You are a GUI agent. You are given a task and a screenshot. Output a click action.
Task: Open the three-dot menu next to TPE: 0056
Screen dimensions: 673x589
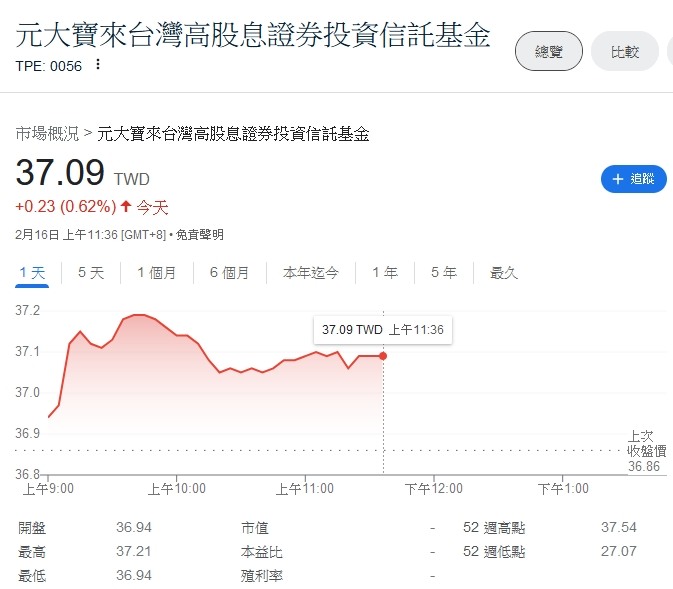point(98,64)
